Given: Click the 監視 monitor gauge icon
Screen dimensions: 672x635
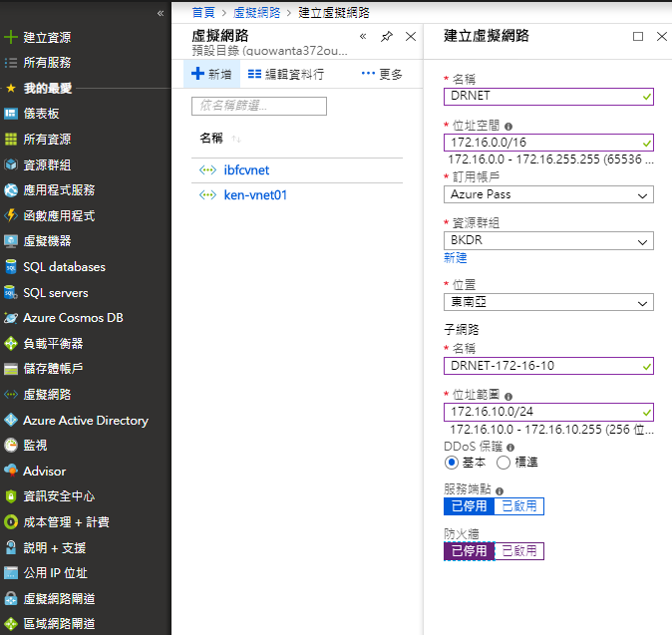Looking at the screenshot, I should (x=11, y=446).
